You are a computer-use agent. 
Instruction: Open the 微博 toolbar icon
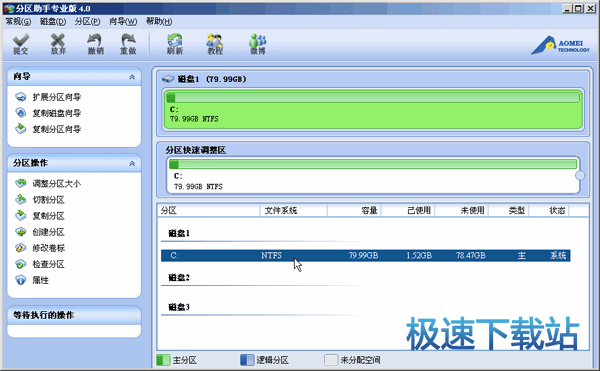click(258, 44)
